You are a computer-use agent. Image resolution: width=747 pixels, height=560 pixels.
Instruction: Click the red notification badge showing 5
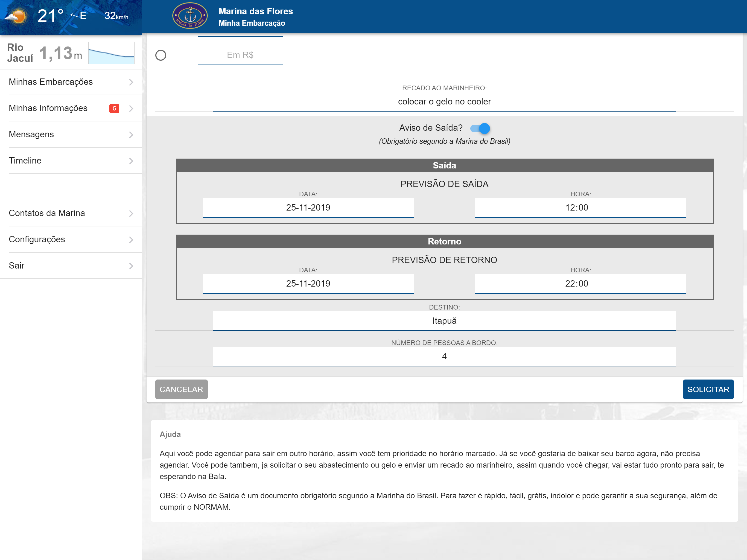pyautogui.click(x=114, y=109)
